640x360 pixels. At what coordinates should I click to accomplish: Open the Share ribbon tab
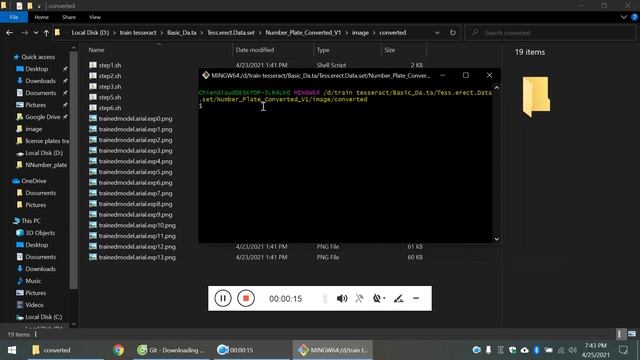click(x=69, y=17)
